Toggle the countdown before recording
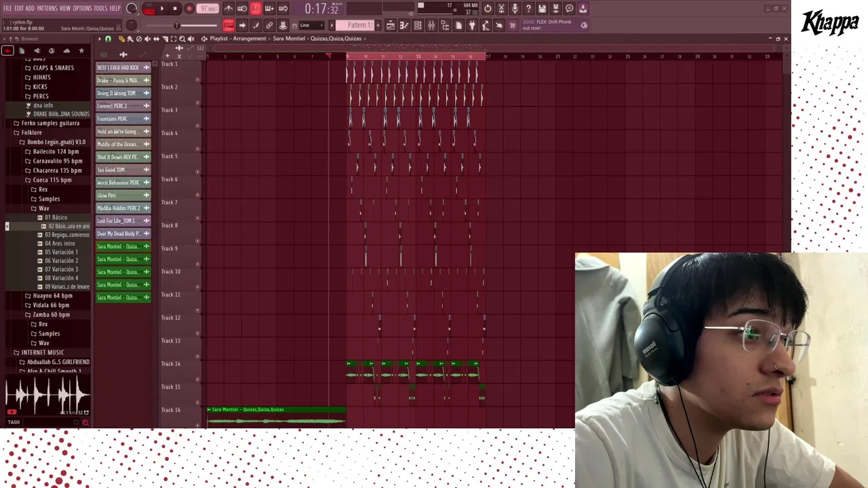 click(256, 8)
